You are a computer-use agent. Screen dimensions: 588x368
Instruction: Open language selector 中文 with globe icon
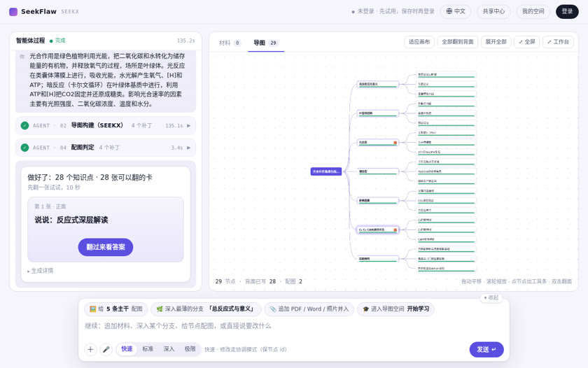[455, 11]
